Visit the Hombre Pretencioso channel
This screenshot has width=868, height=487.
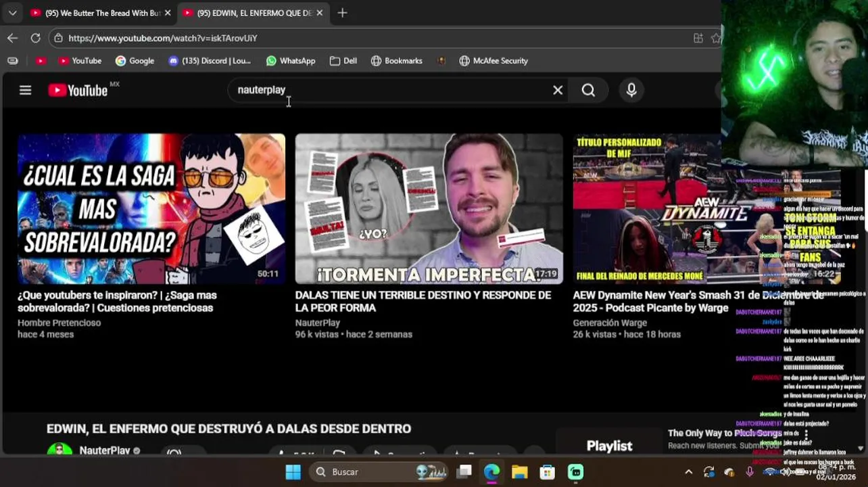point(59,323)
